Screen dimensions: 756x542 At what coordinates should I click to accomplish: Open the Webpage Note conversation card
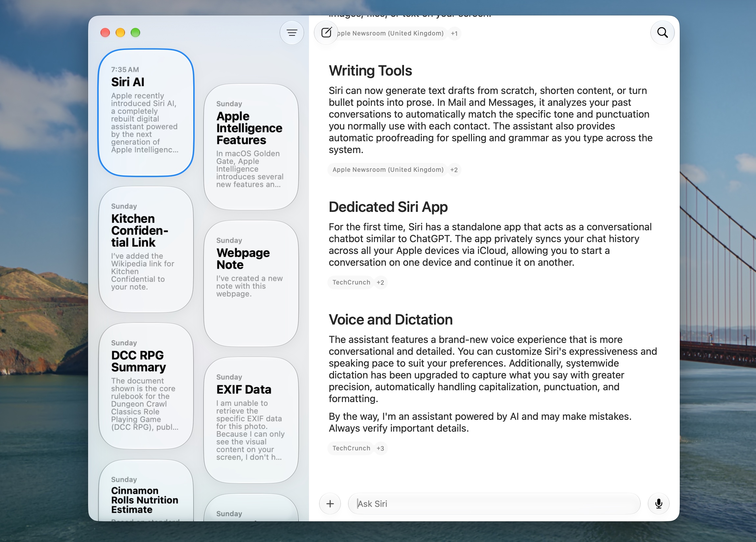pos(251,283)
